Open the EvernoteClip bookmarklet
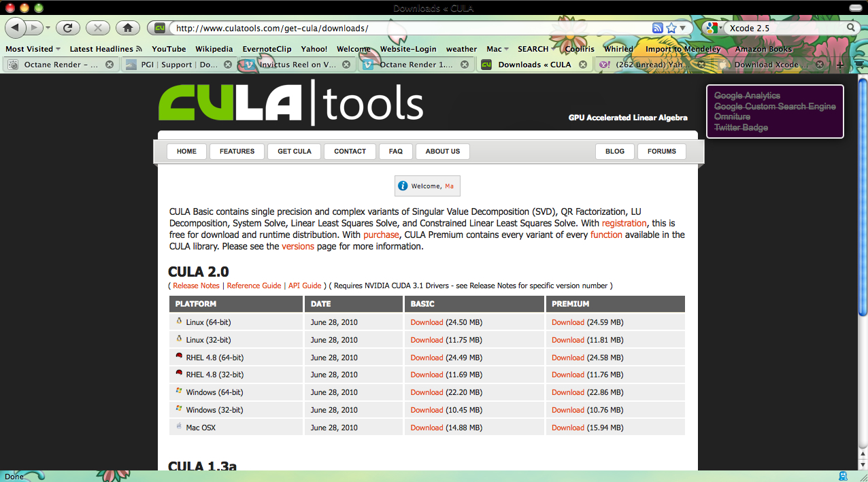 [x=267, y=49]
